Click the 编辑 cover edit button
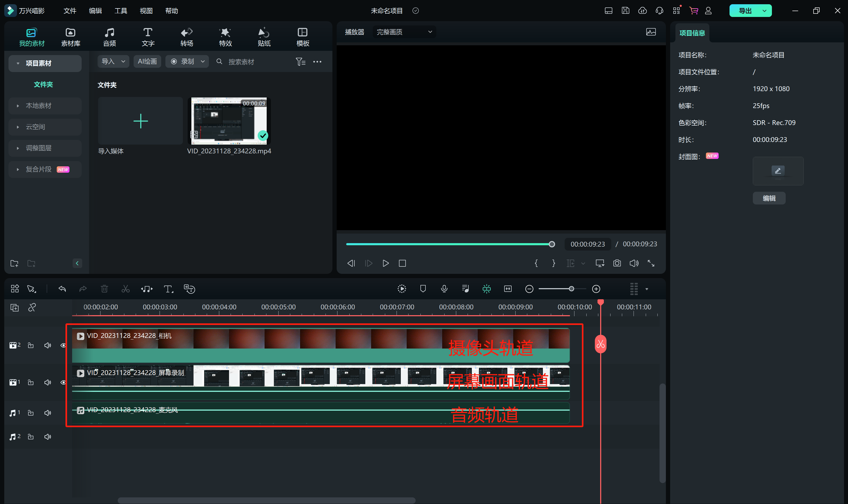848x504 pixels. tap(769, 198)
